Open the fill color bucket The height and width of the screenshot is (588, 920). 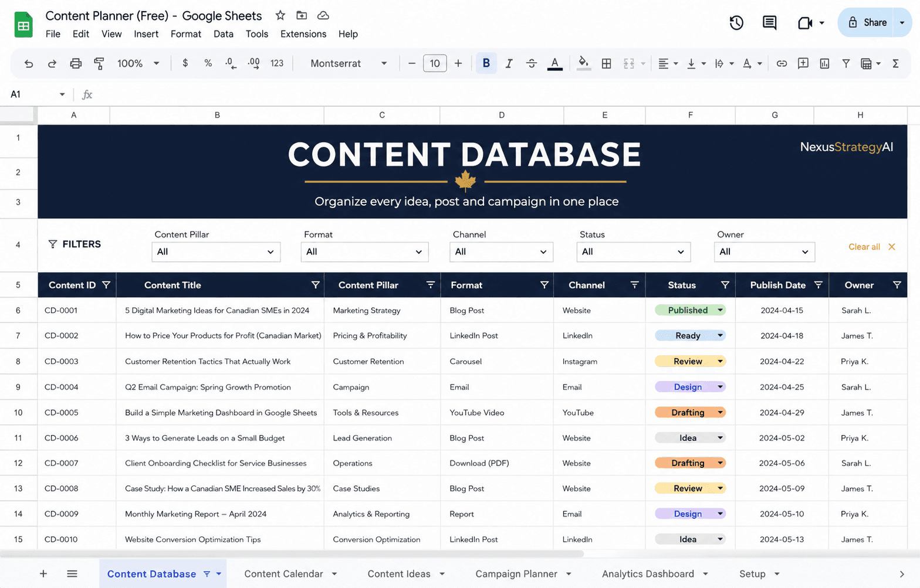(583, 63)
